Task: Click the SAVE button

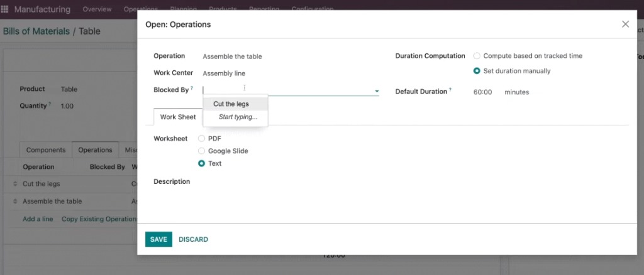Action: pos(158,239)
